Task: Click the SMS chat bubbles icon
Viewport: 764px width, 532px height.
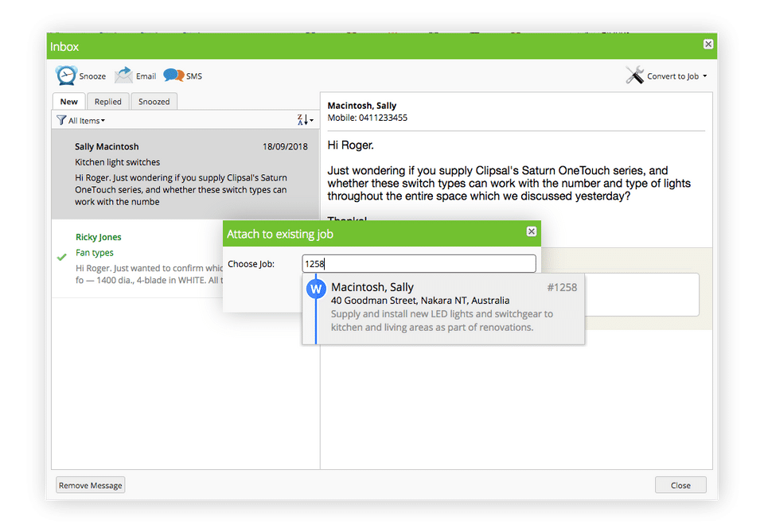Action: tap(173, 76)
